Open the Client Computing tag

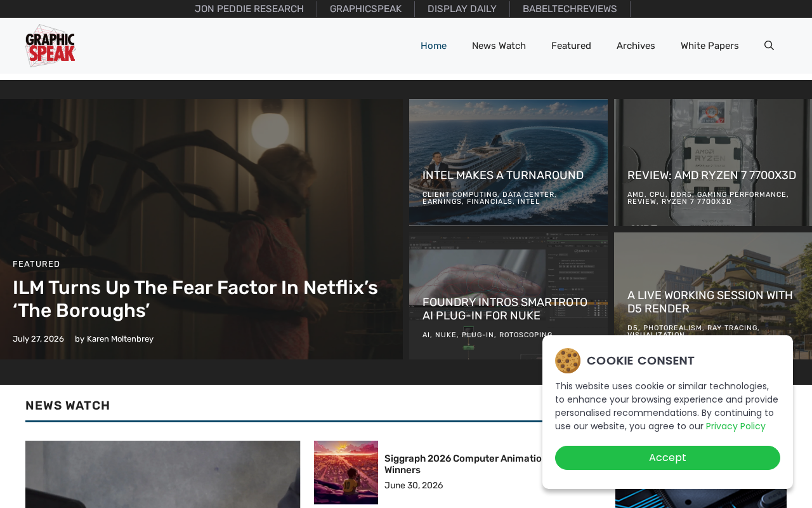coord(460,195)
